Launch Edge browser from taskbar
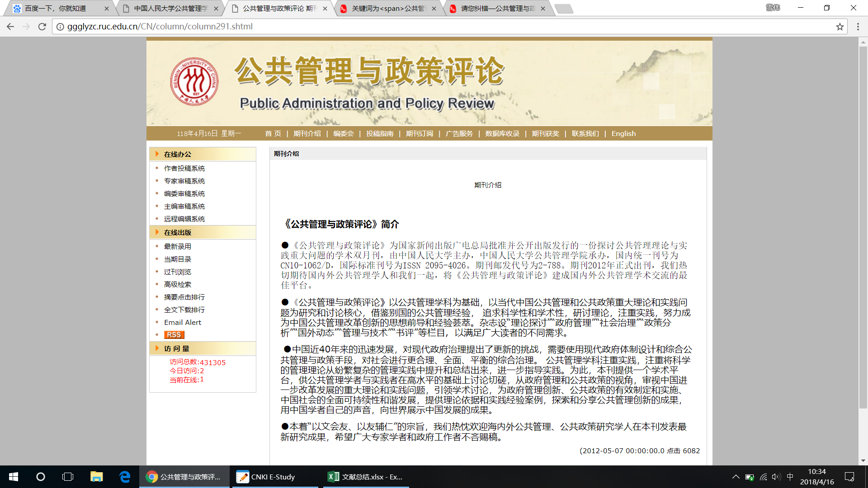This screenshot has height=488, width=868. point(124,477)
